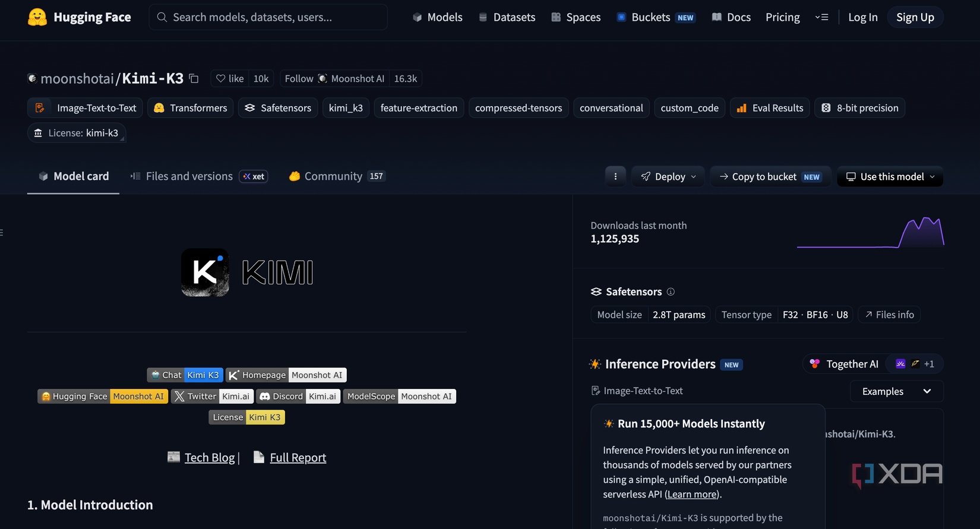Image resolution: width=980 pixels, height=529 pixels.
Task: Focus the search models input field
Action: pos(268,17)
